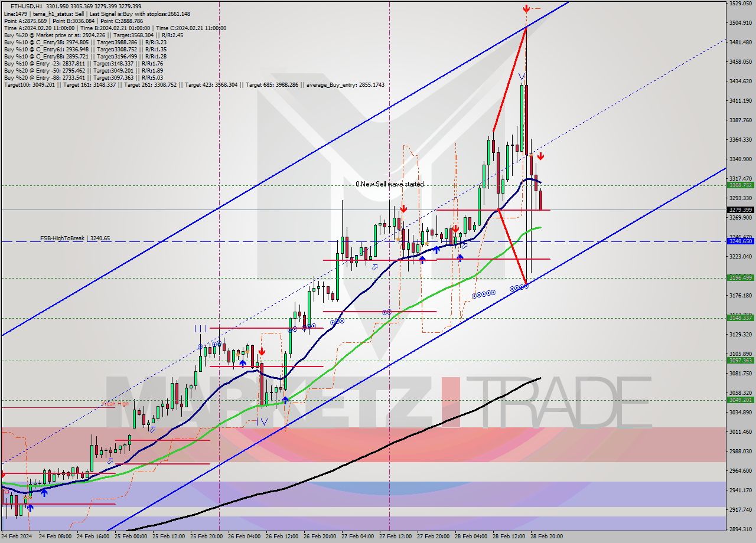Click the '27 Feb 20:00' time axis label
Screen dimensions: 756x543
(x=433, y=537)
